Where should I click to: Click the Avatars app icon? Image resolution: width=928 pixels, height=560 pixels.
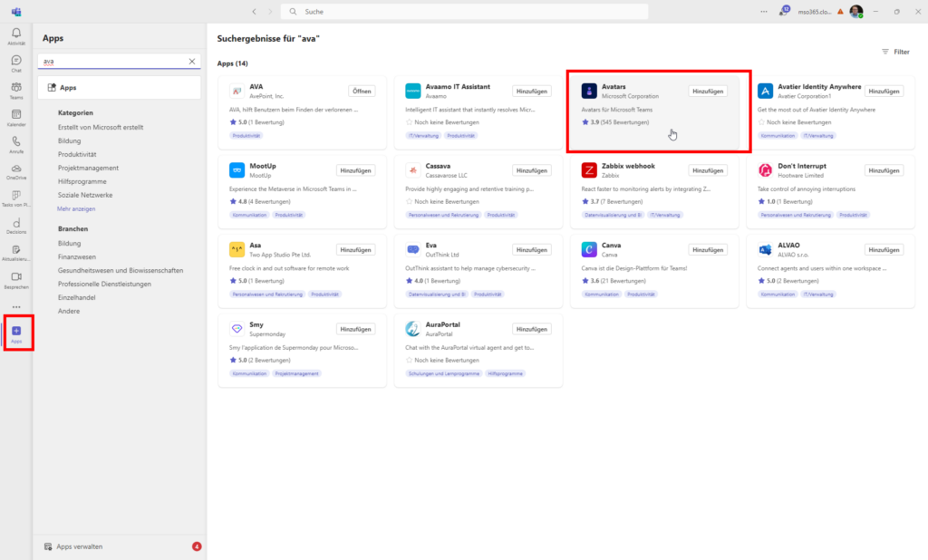point(589,91)
